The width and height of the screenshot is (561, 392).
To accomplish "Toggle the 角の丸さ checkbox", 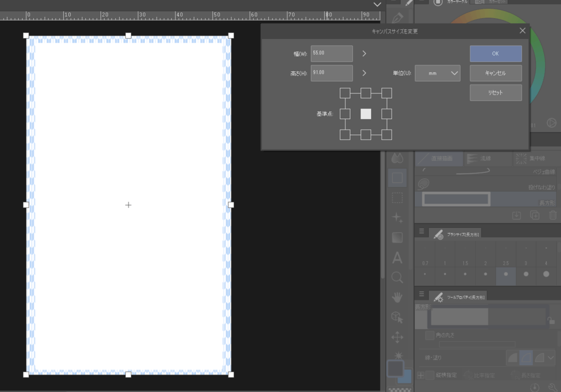I will (430, 335).
